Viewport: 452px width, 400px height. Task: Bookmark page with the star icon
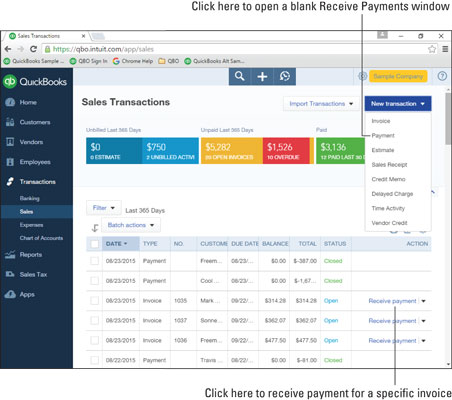tap(432, 49)
